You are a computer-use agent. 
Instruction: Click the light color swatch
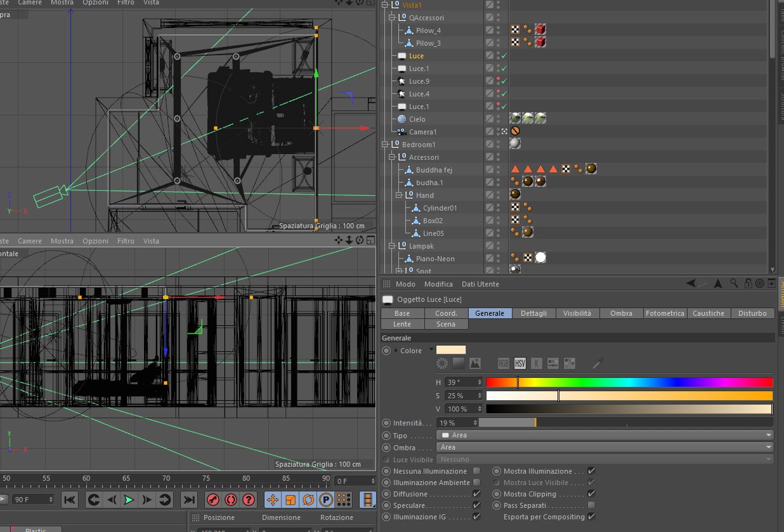[x=451, y=350]
